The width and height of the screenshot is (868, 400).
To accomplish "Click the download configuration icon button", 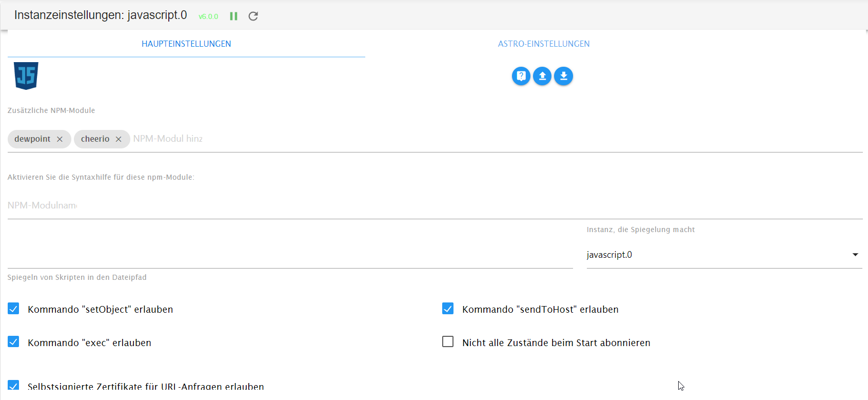I will click(563, 76).
